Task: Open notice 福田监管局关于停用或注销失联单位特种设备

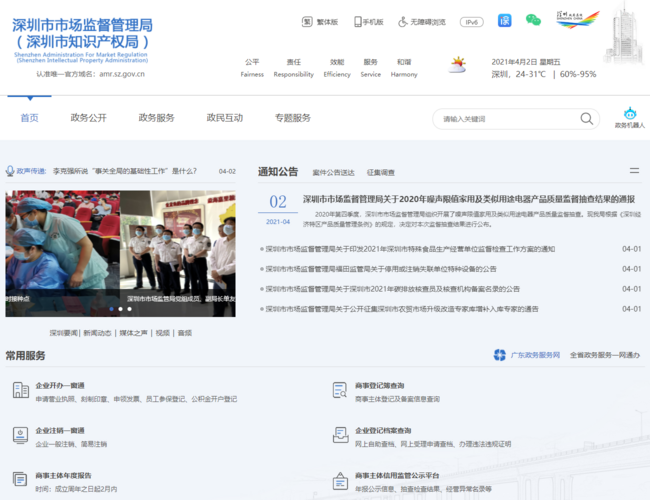Action: pyautogui.click(x=381, y=269)
